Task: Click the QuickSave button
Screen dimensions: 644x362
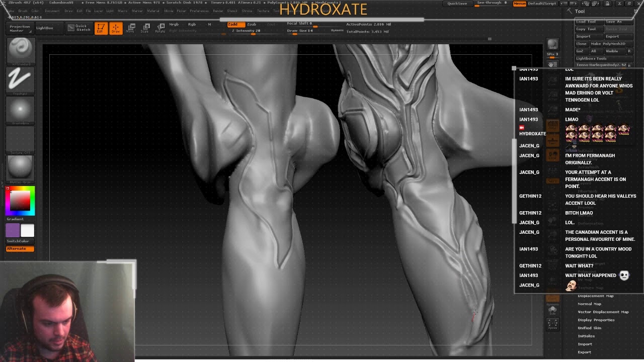Action: tap(457, 4)
